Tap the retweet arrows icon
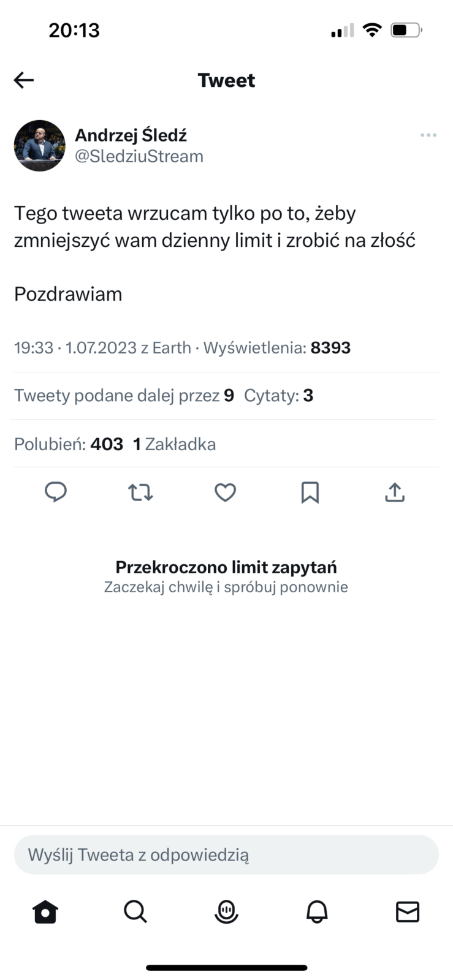The width and height of the screenshot is (453, 980). [x=140, y=492]
